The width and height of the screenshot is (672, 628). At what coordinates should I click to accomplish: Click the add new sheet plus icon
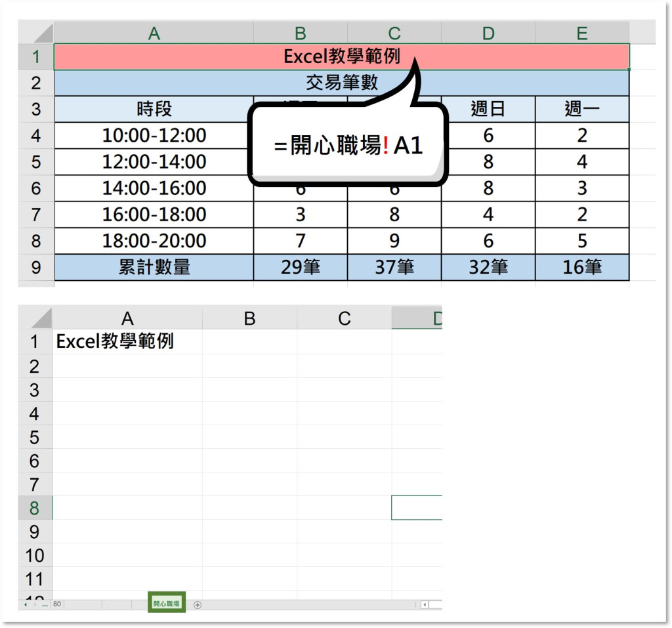point(198,604)
